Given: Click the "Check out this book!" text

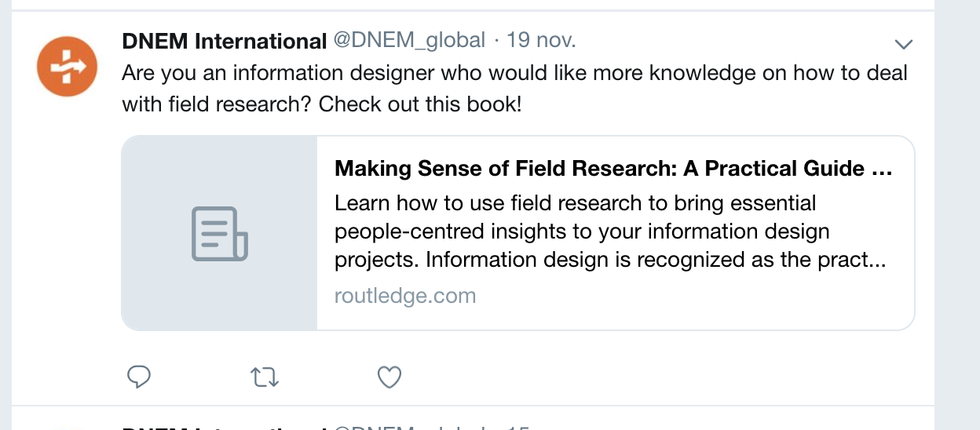Looking at the screenshot, I should [420, 104].
